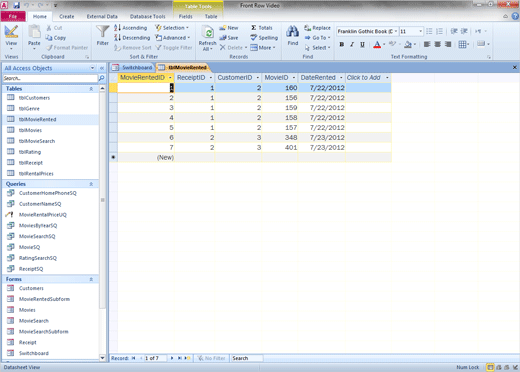Image resolution: width=520 pixels, height=372 pixels.
Task: Select the Switchboard document tab
Action: (133, 68)
